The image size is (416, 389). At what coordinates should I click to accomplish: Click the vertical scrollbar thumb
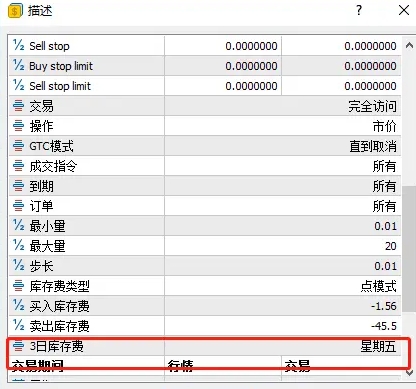click(409, 249)
